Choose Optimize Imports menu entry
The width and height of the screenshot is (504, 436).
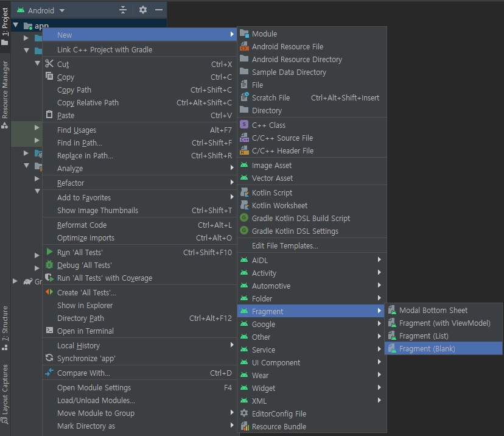[x=139, y=238]
